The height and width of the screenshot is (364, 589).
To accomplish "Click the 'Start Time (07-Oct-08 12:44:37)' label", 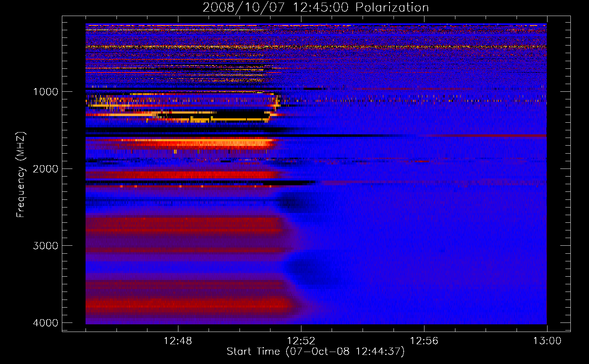I will 316,352.
